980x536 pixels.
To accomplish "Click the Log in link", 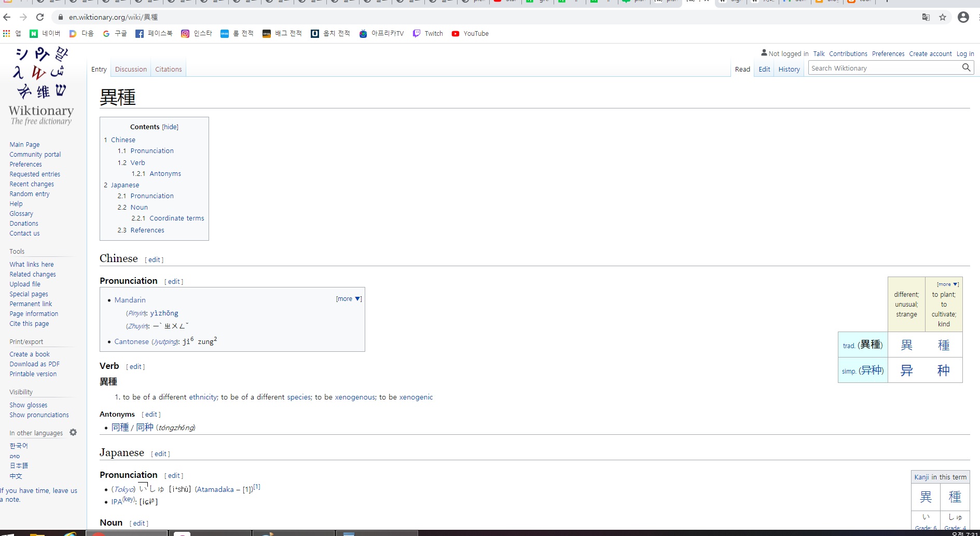I will [965, 54].
